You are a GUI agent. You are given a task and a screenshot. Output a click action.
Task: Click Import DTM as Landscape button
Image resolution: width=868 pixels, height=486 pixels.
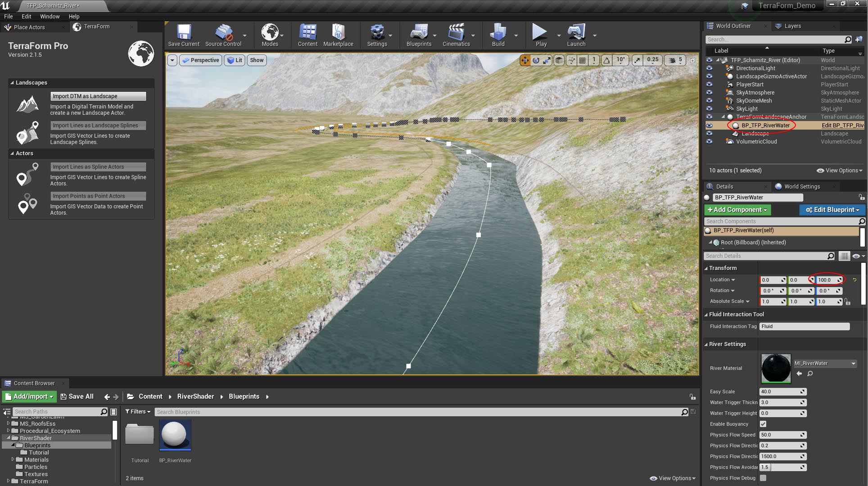[x=98, y=96]
